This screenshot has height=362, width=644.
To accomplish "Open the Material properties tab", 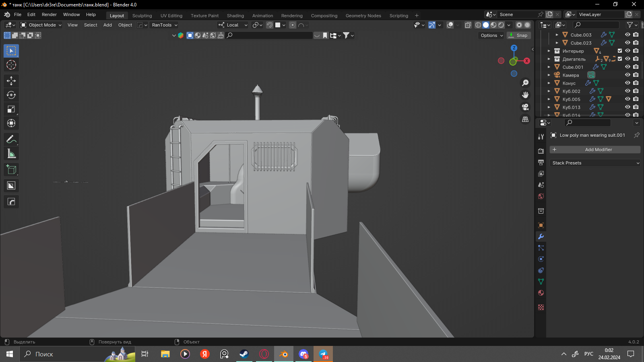I will 541,293.
